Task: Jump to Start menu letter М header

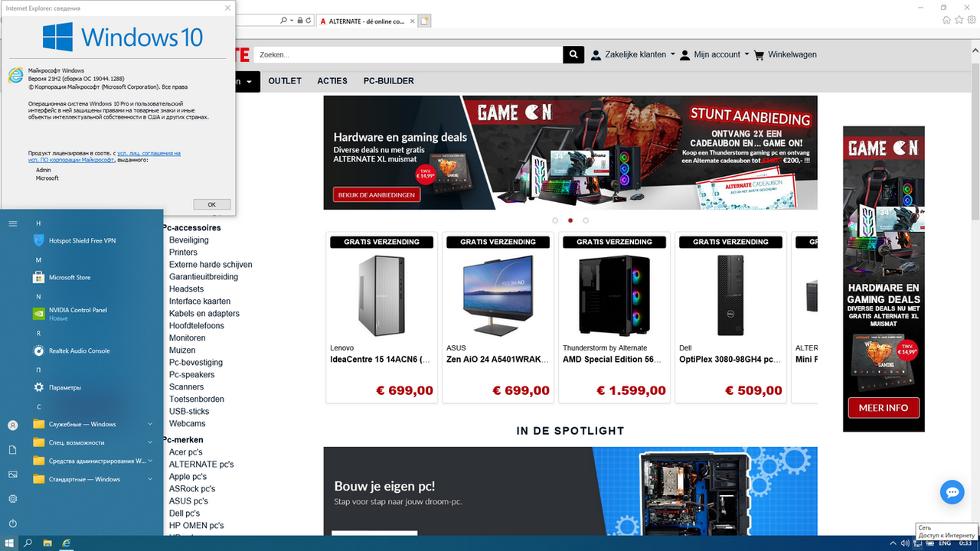Action: click(x=38, y=260)
